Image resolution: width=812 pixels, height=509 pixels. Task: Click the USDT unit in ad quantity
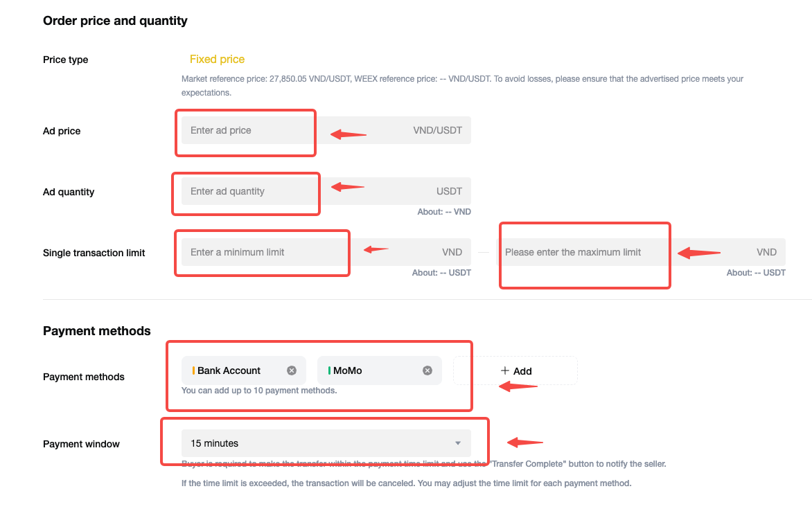pyautogui.click(x=449, y=191)
